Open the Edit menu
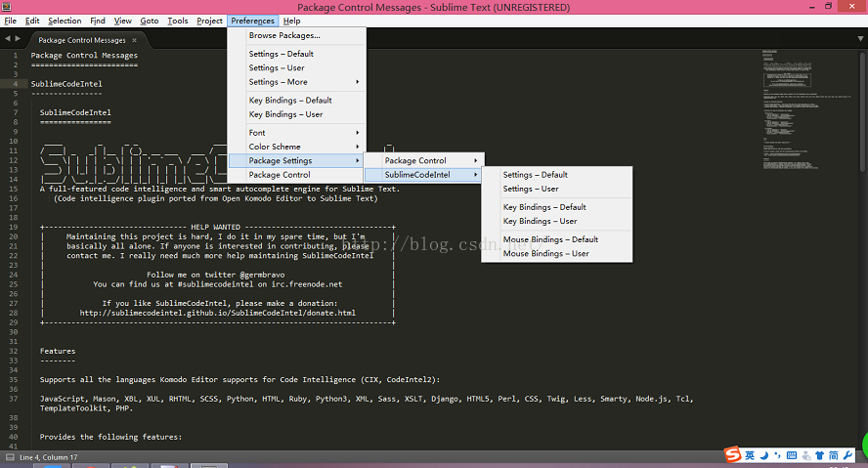The image size is (868, 468). pos(32,21)
